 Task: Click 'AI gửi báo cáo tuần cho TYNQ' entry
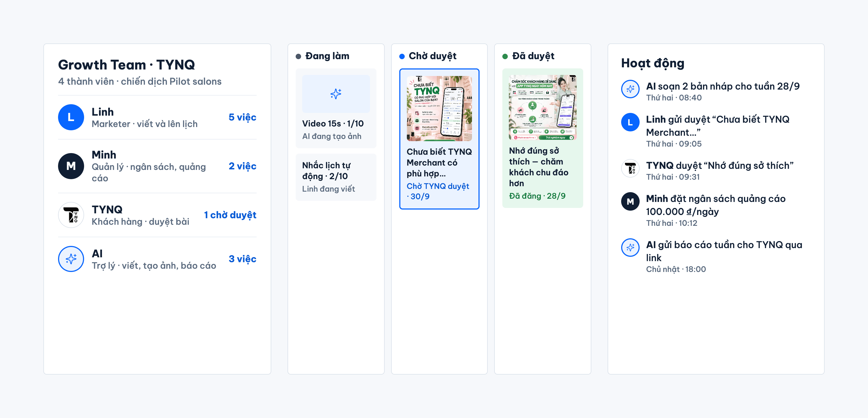(x=724, y=251)
